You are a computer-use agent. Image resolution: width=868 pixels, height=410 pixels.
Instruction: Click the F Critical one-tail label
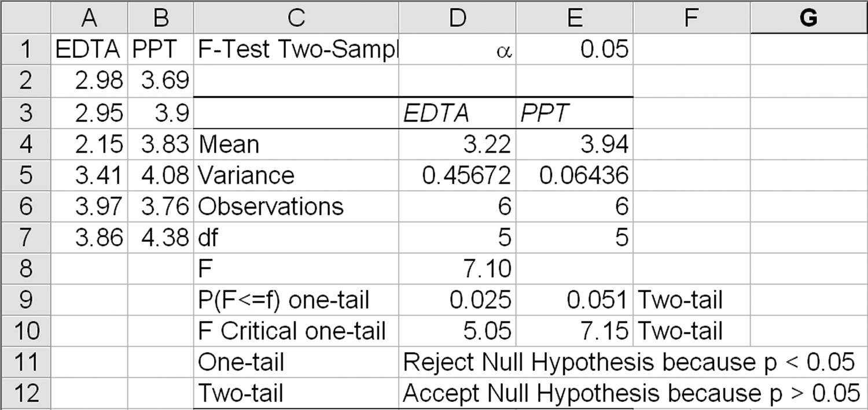click(x=296, y=331)
